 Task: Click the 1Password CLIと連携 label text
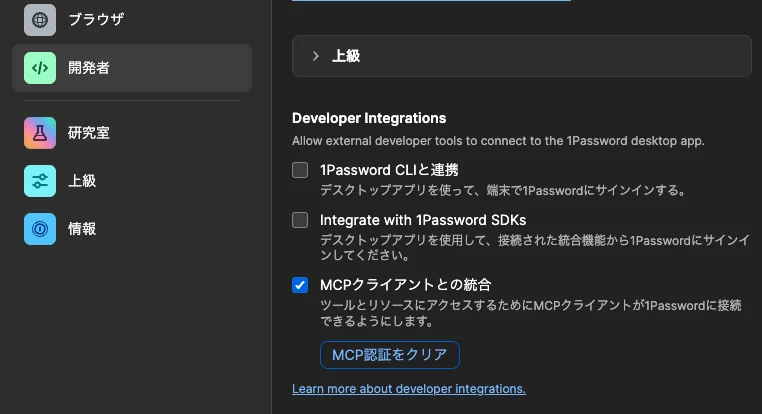coord(389,170)
